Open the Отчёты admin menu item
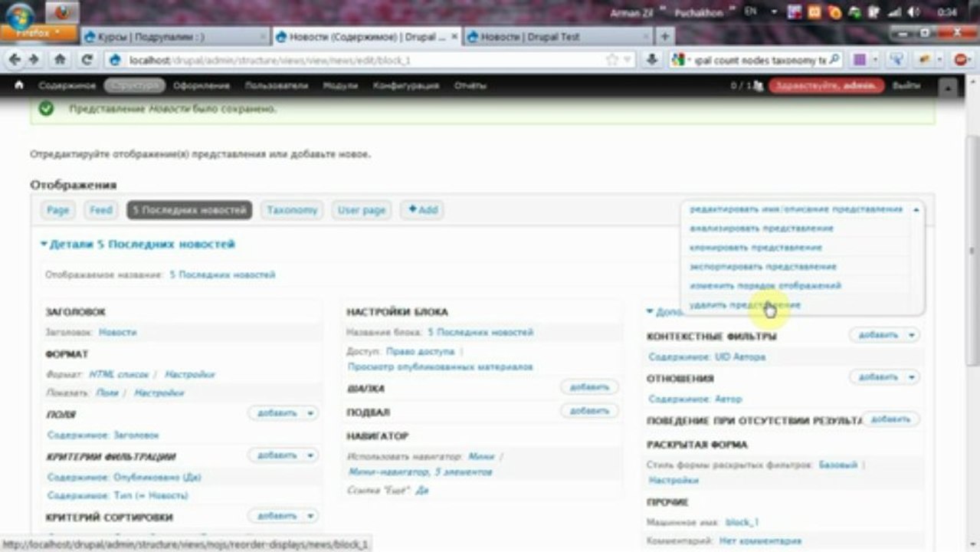Image resolution: width=980 pixels, height=552 pixels. [x=470, y=86]
